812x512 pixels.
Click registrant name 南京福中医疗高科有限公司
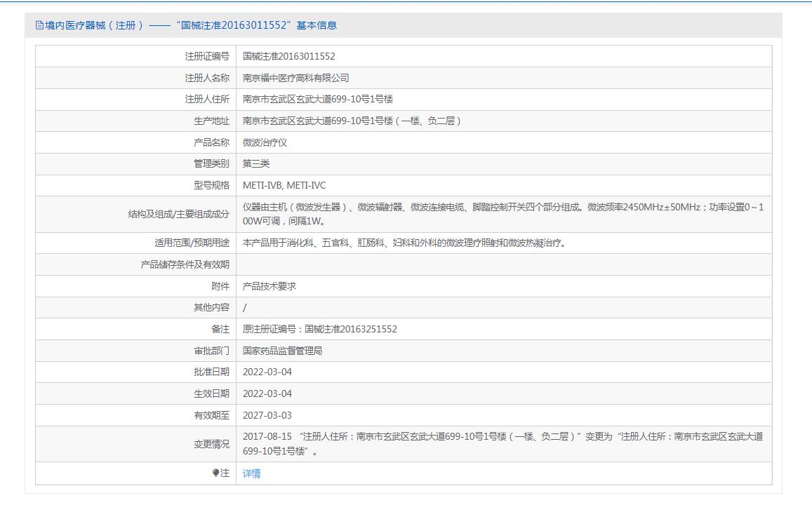295,78
